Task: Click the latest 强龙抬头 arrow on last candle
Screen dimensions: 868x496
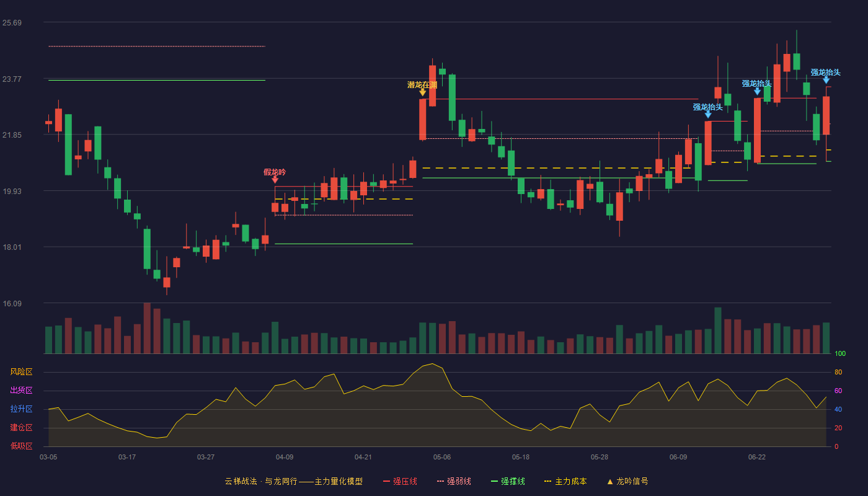Action: 826,80
